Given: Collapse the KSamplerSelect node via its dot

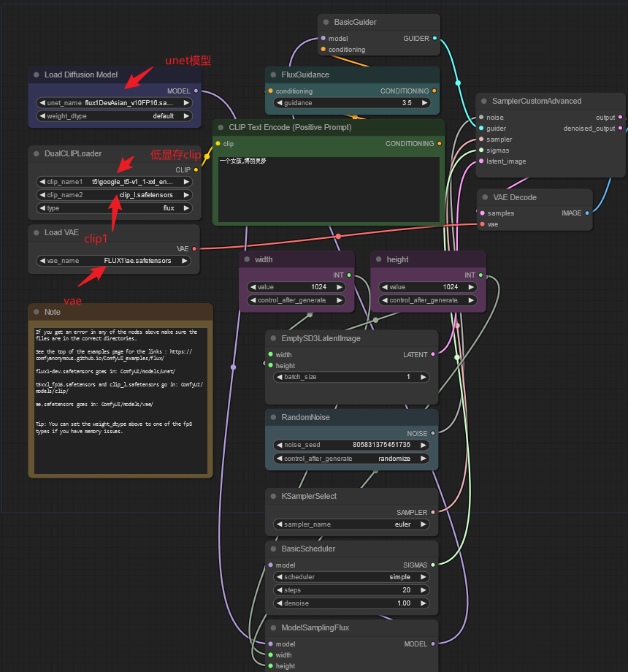Looking at the screenshot, I should 273,496.
